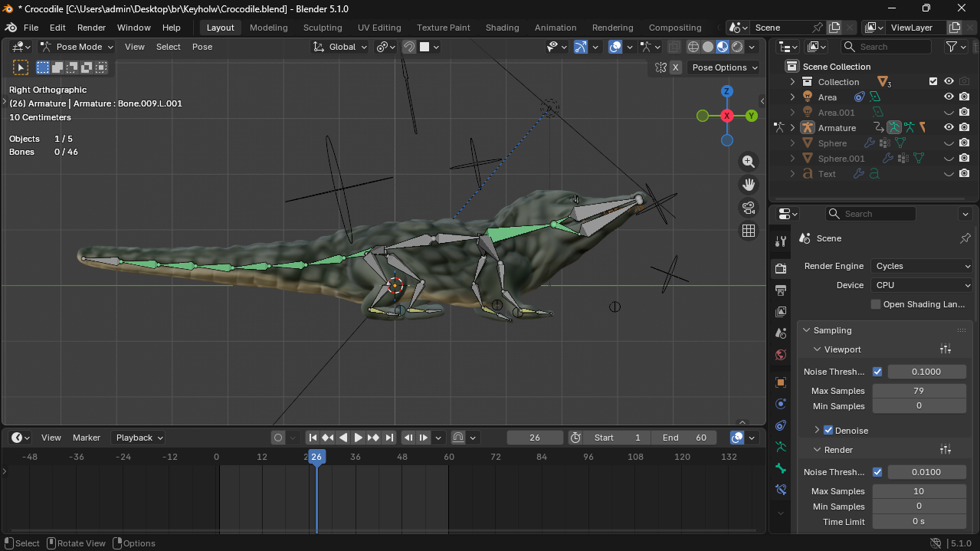Open the Render Engine Cycles dropdown
The width and height of the screenshot is (980, 551).
(922, 266)
